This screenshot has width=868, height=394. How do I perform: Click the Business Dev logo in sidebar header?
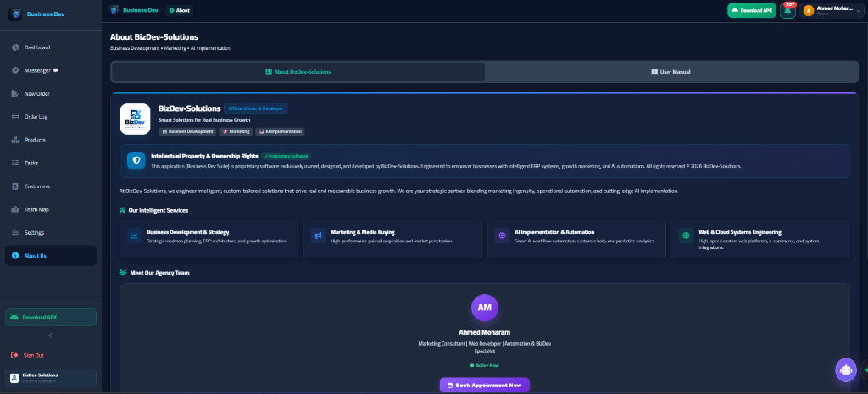pyautogui.click(x=15, y=14)
